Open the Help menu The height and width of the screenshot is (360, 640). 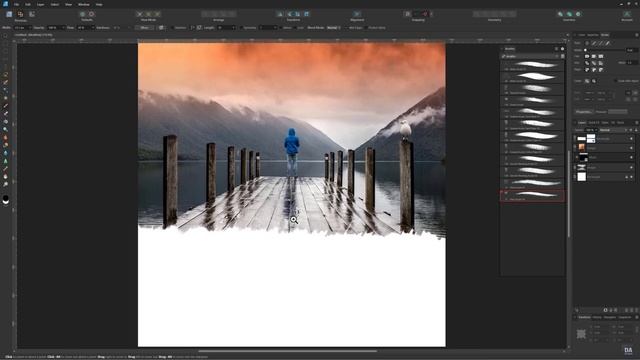pyautogui.click(x=99, y=4)
